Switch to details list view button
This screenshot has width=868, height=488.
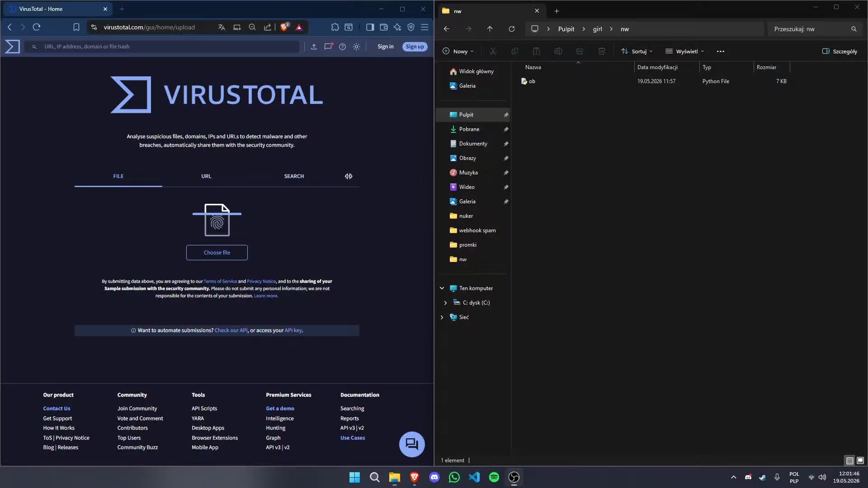coord(850,460)
